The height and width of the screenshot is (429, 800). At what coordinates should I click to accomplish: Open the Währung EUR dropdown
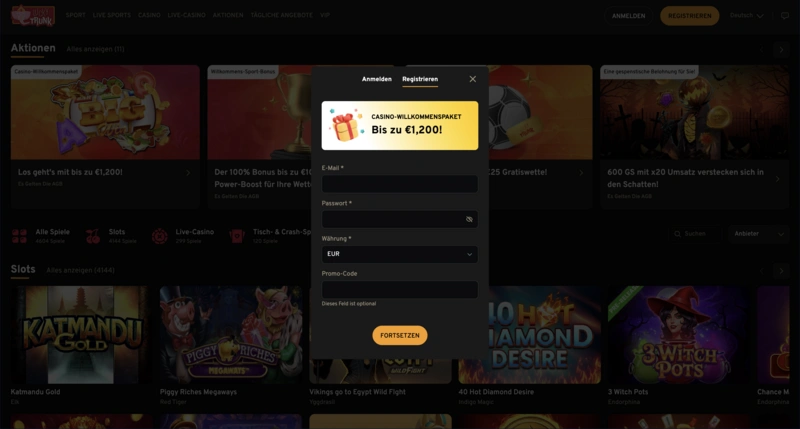point(399,254)
